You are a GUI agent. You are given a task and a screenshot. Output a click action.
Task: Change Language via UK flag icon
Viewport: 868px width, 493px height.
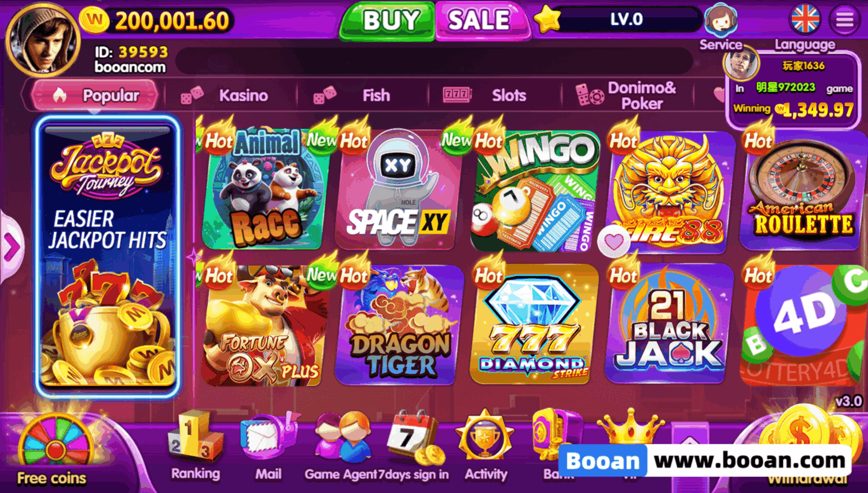[x=805, y=20]
